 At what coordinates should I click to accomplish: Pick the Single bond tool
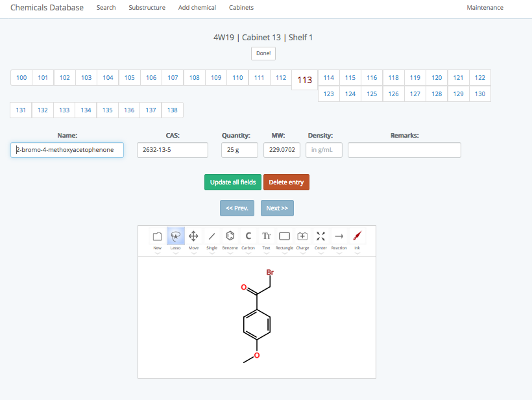click(x=212, y=236)
